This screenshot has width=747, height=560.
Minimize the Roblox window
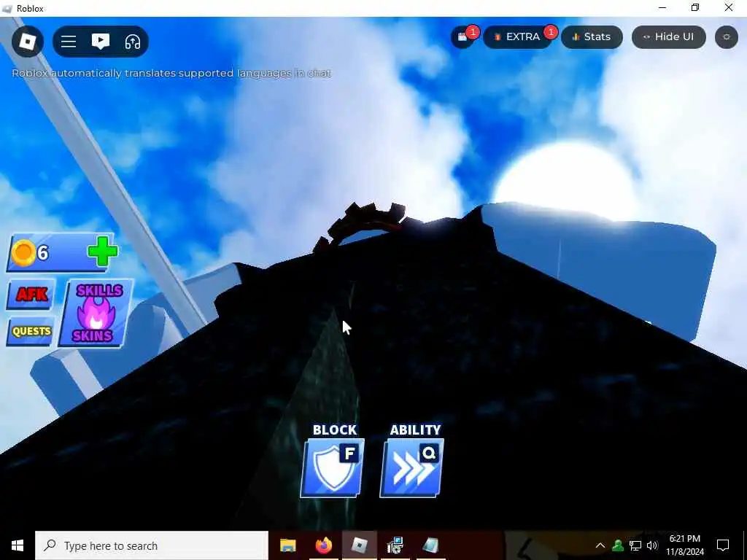662,7
